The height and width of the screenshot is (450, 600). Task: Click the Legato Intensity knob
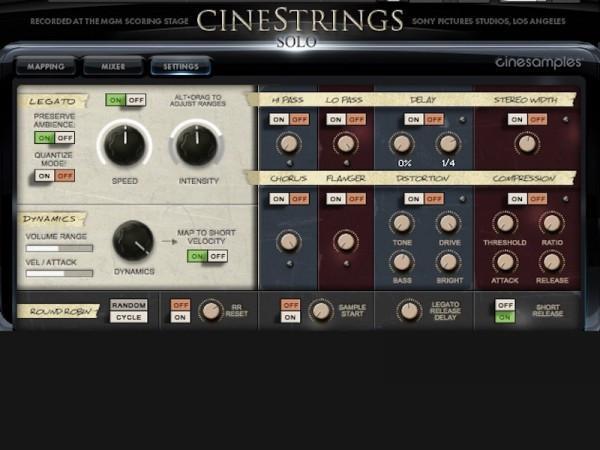(x=197, y=145)
